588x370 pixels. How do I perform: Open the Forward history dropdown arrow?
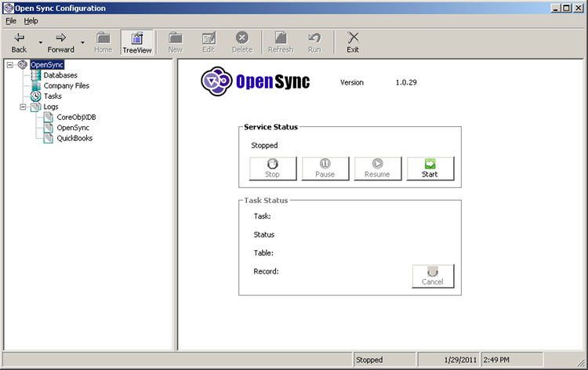pyautogui.click(x=82, y=43)
